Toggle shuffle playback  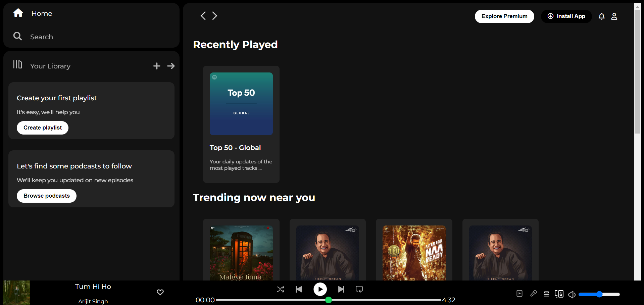point(281,289)
